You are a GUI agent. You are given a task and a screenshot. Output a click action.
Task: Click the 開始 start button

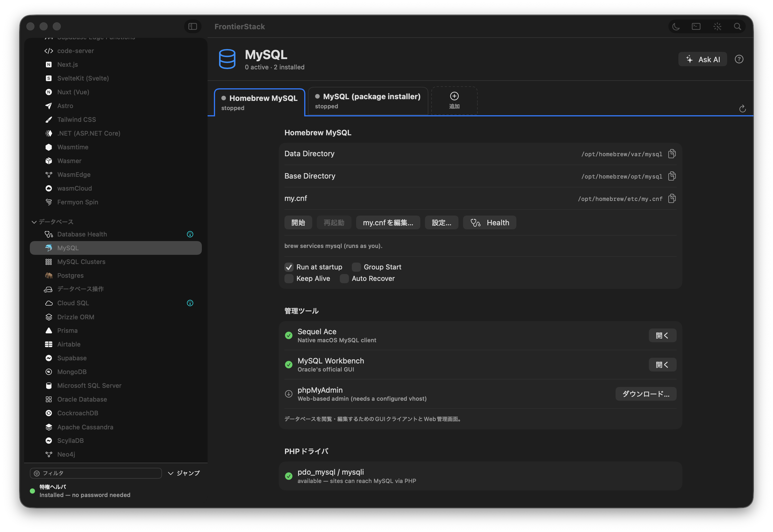coord(298,223)
